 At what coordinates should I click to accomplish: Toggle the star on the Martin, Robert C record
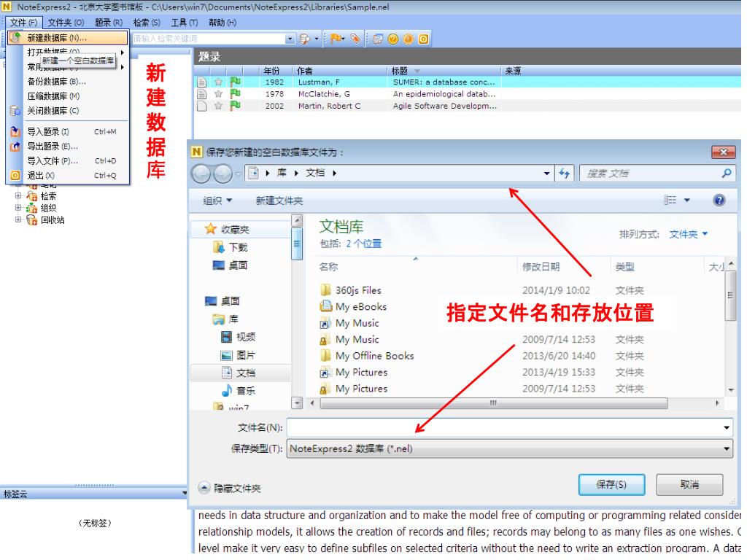click(x=219, y=106)
